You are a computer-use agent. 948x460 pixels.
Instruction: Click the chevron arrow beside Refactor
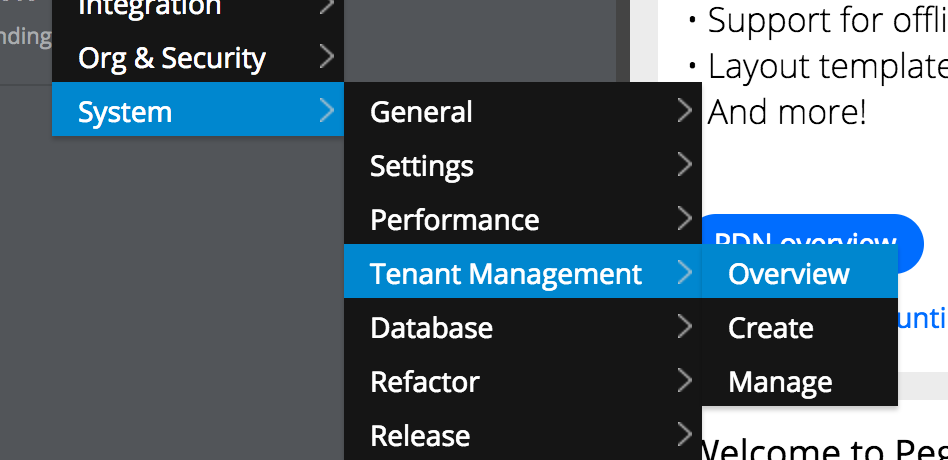click(x=684, y=380)
